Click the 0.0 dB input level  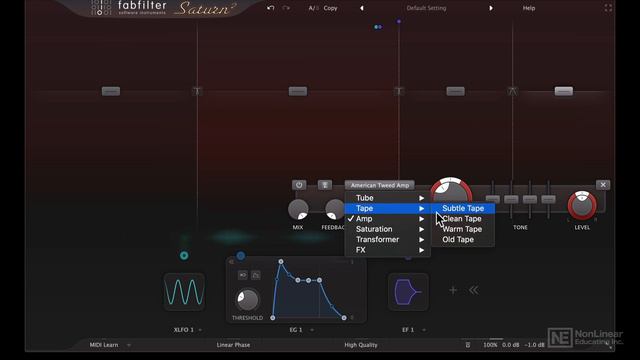coord(511,345)
